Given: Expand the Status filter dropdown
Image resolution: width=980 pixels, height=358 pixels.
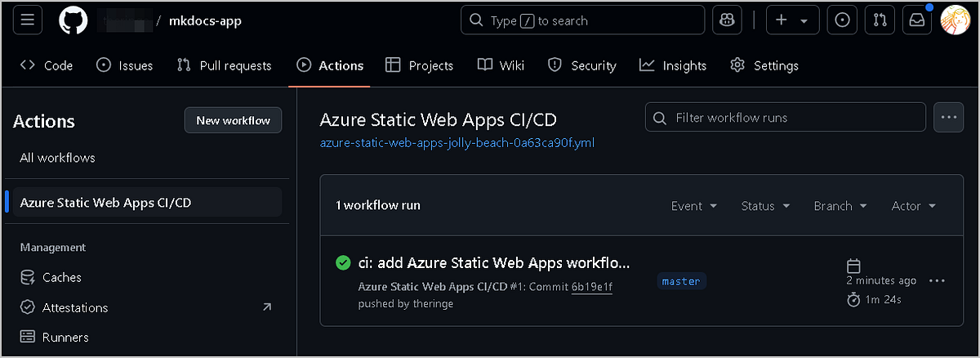Looking at the screenshot, I should (x=765, y=206).
